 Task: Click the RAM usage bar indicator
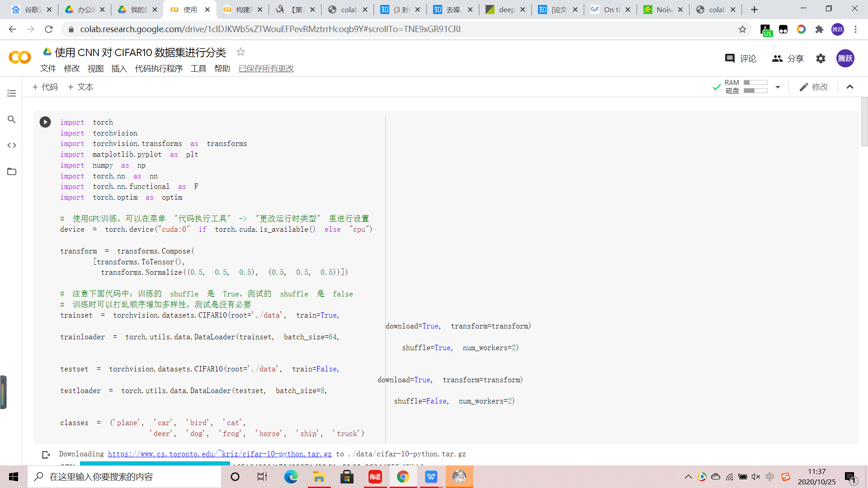(x=755, y=83)
